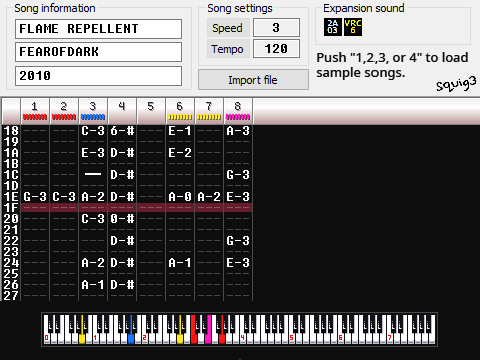
Task: Click note A-0 in row 1E
Action: click(180, 197)
